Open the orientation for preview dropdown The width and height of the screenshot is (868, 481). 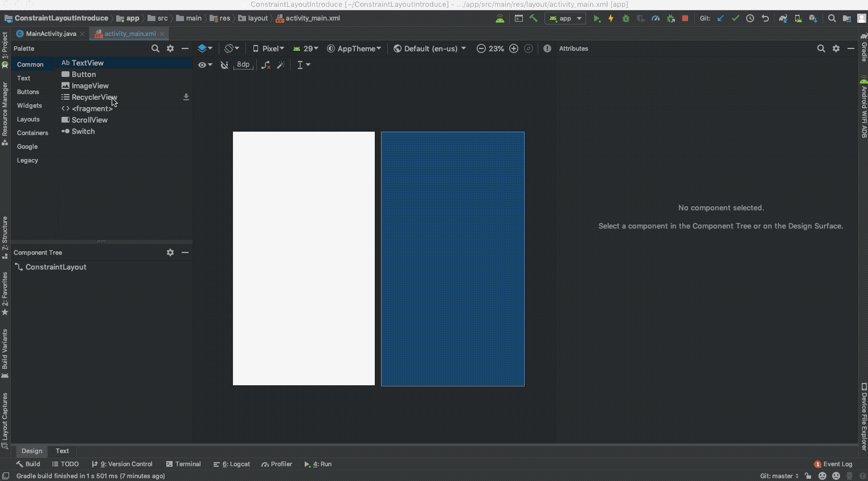click(x=232, y=48)
